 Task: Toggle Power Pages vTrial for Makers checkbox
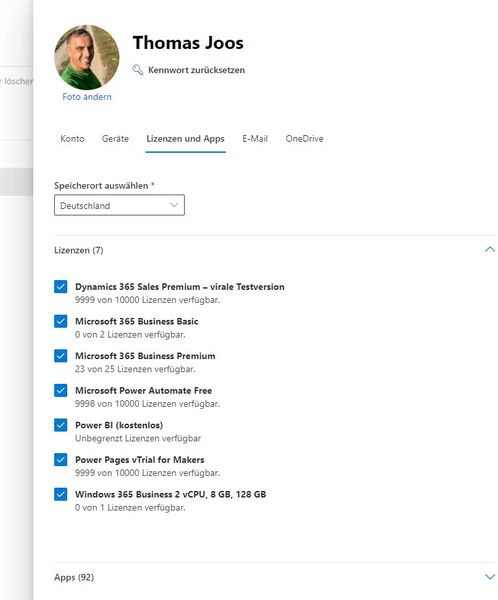(60, 460)
